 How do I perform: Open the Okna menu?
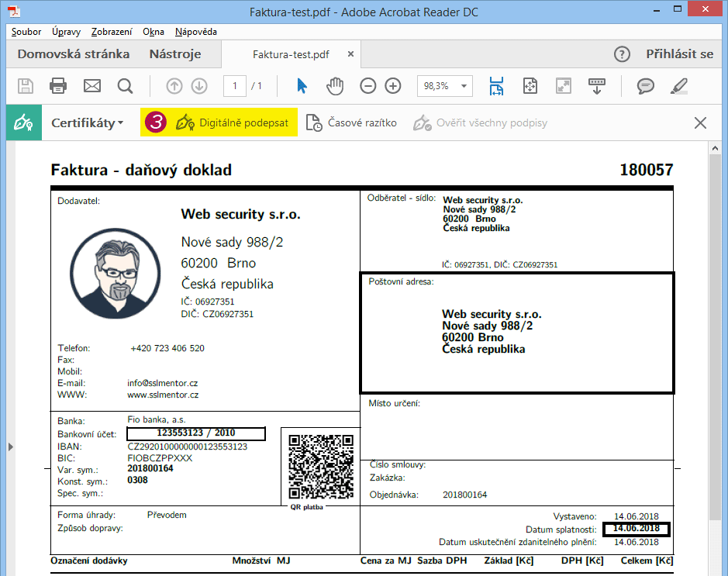pos(154,32)
